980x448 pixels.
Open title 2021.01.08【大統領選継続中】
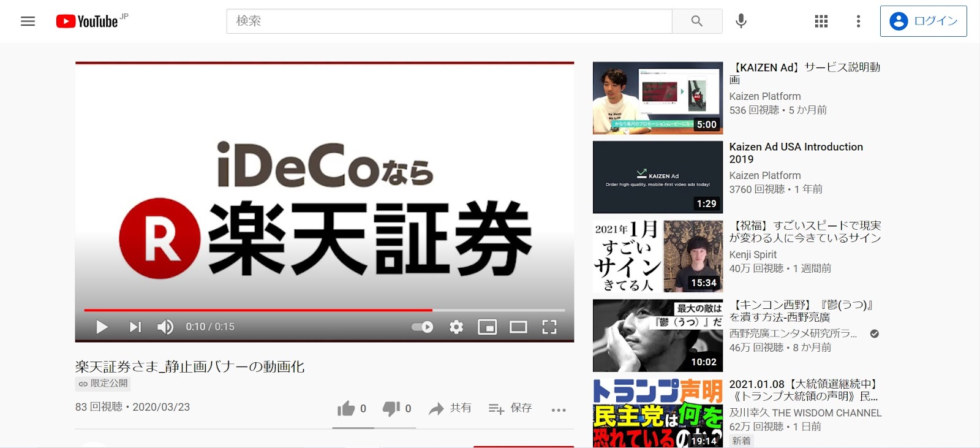coord(804,390)
